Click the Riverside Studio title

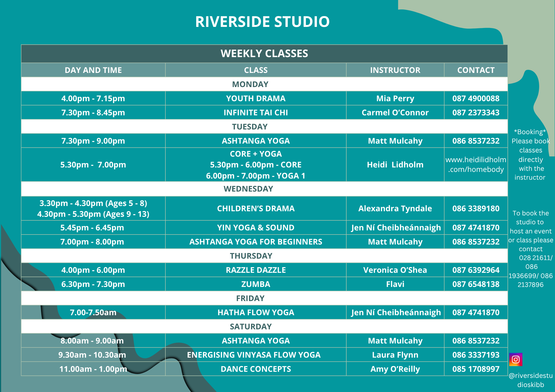click(262, 22)
